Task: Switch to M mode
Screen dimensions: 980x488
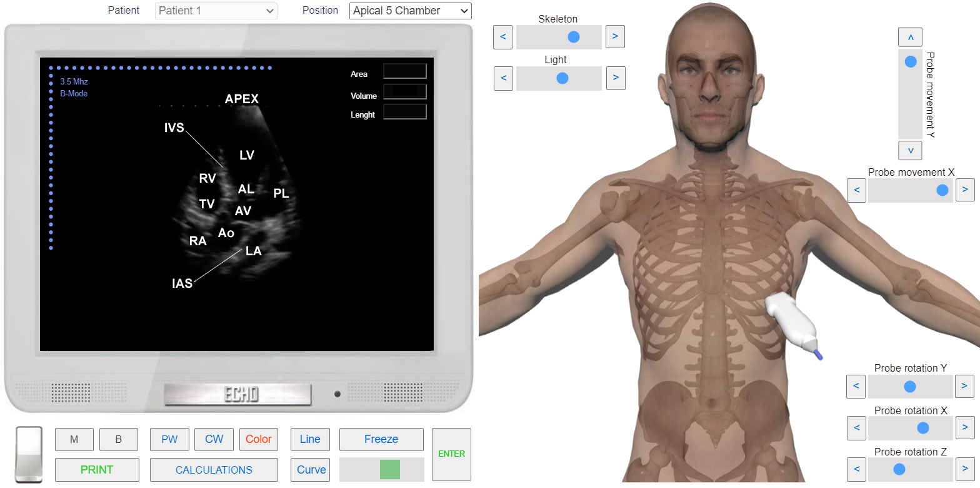Action: (x=74, y=439)
